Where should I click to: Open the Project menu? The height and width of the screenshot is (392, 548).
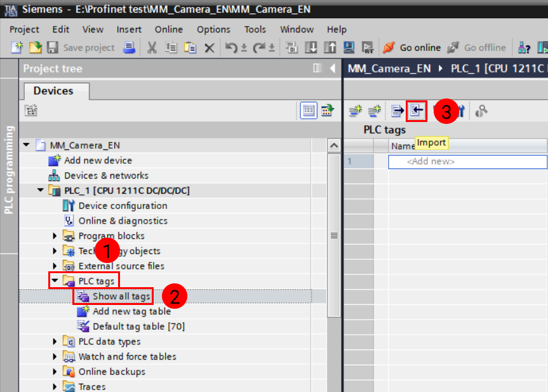24,29
